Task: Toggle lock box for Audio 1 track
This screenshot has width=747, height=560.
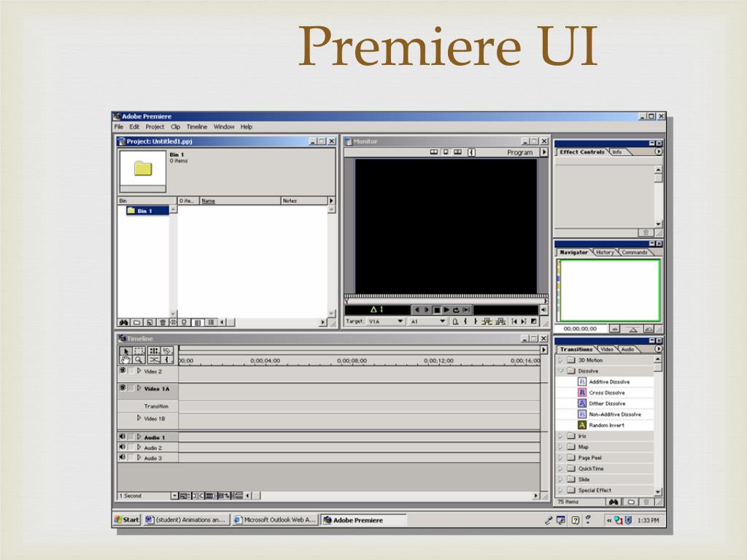Action: (131, 437)
